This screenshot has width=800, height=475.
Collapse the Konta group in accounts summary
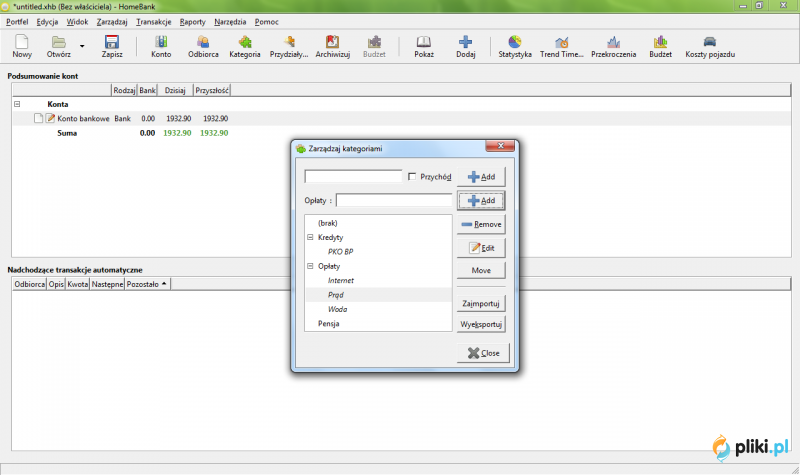point(17,104)
